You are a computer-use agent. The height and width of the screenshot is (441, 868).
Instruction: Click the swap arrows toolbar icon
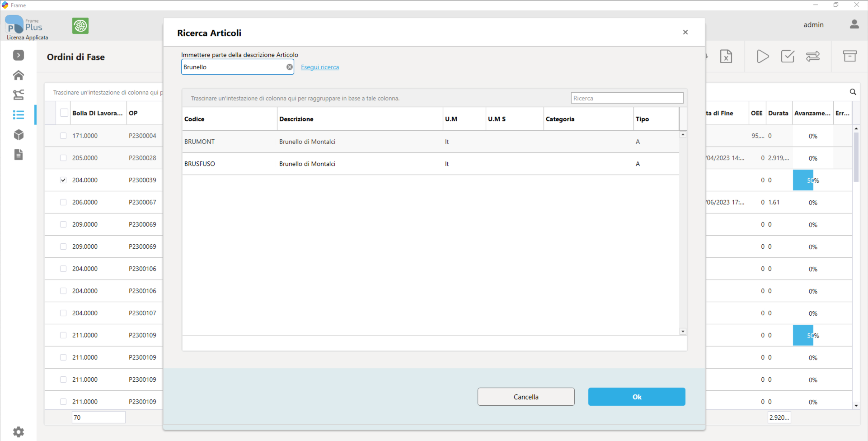click(813, 57)
